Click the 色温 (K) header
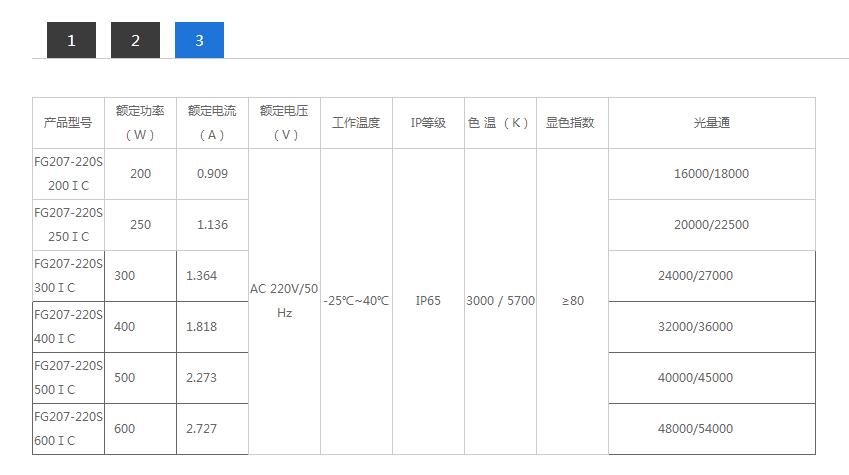This screenshot has height=475, width=849. pyautogui.click(x=499, y=123)
